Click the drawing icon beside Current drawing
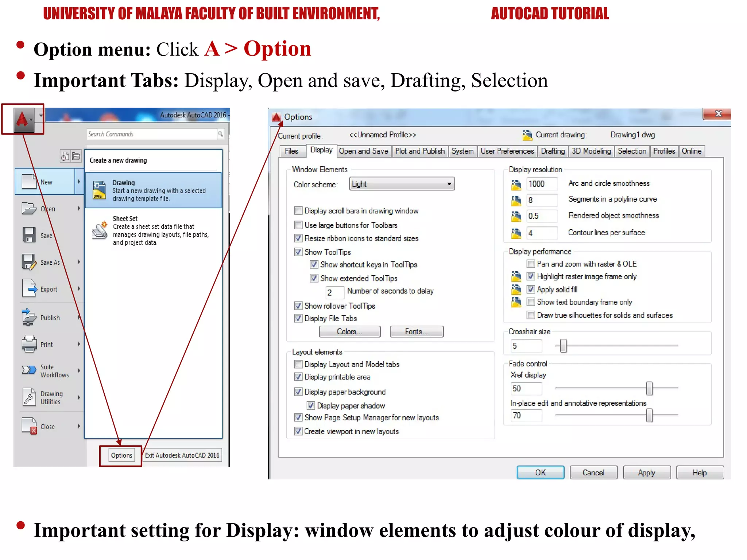The height and width of the screenshot is (560, 747). click(x=527, y=135)
